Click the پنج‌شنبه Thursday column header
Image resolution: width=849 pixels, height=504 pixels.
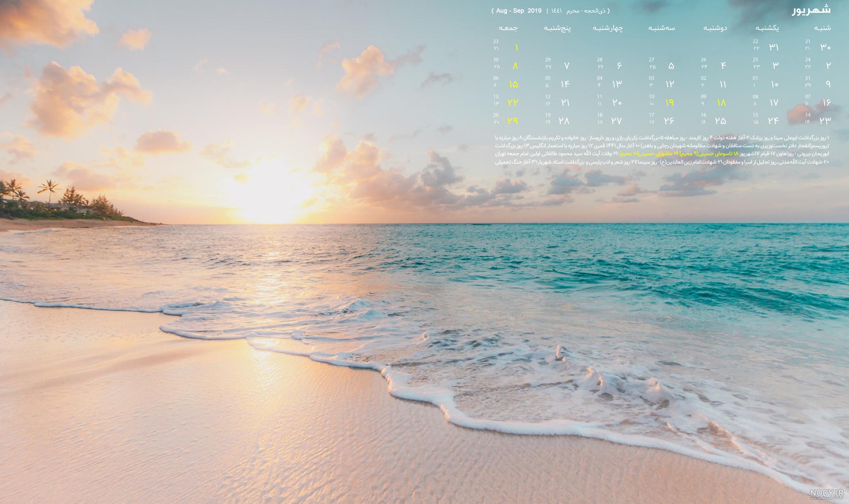(557, 28)
